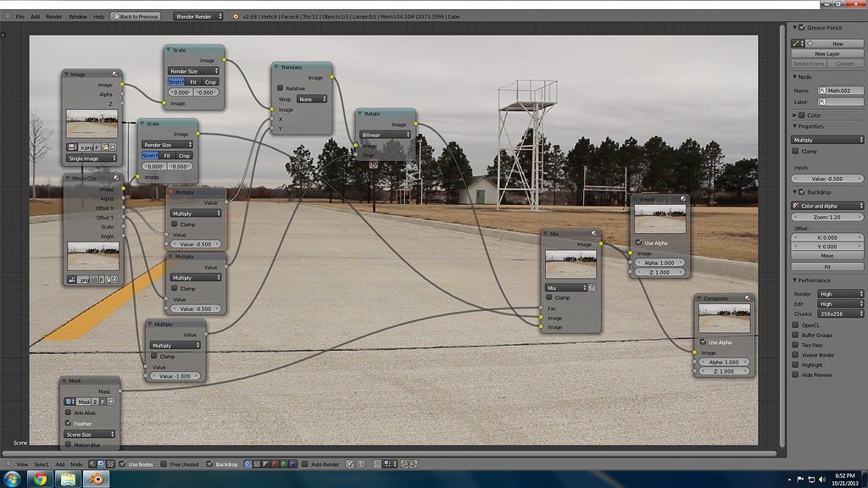This screenshot has height=488, width=868.
Task: Open the Render menu
Action: pos(53,17)
